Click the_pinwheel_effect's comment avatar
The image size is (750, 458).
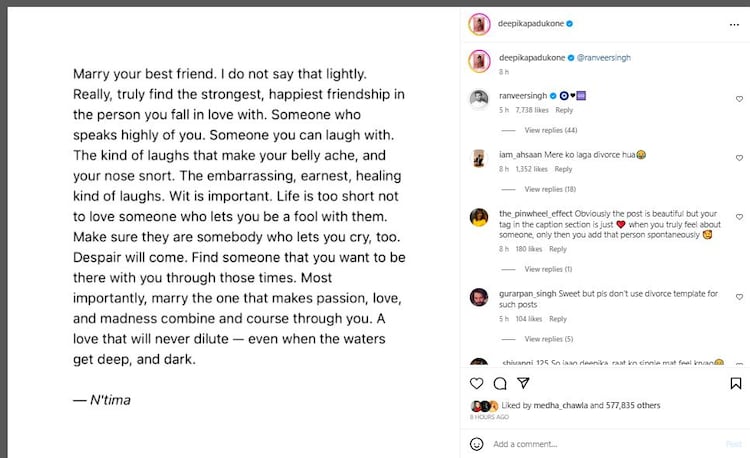point(479,217)
